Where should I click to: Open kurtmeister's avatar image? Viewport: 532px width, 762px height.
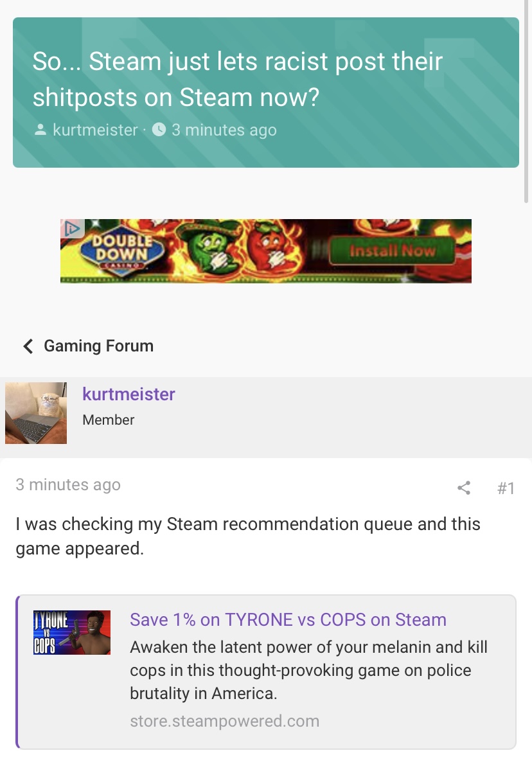tap(36, 413)
